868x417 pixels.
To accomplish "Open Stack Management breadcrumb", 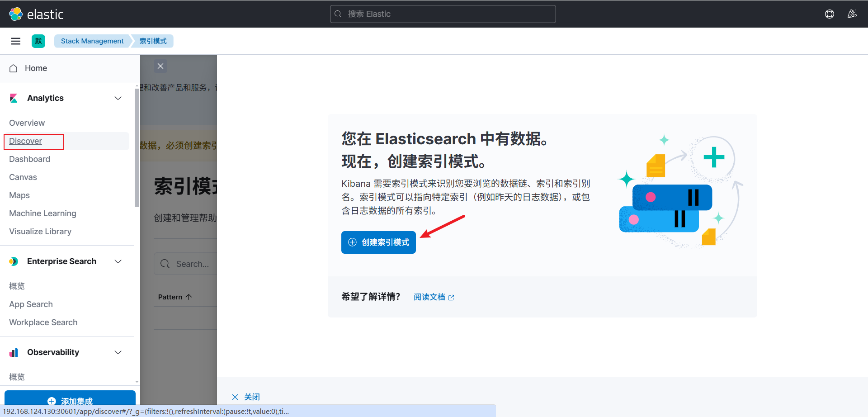I will pos(92,41).
